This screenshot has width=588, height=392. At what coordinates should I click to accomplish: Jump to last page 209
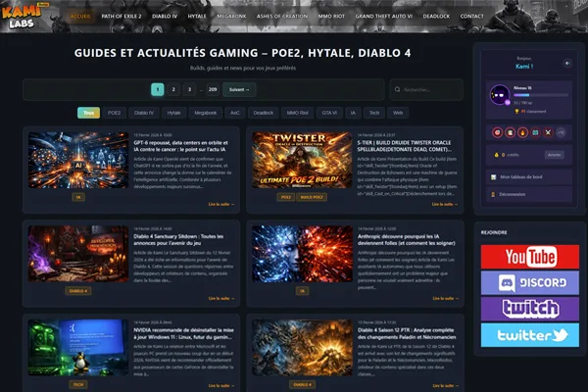pos(213,89)
